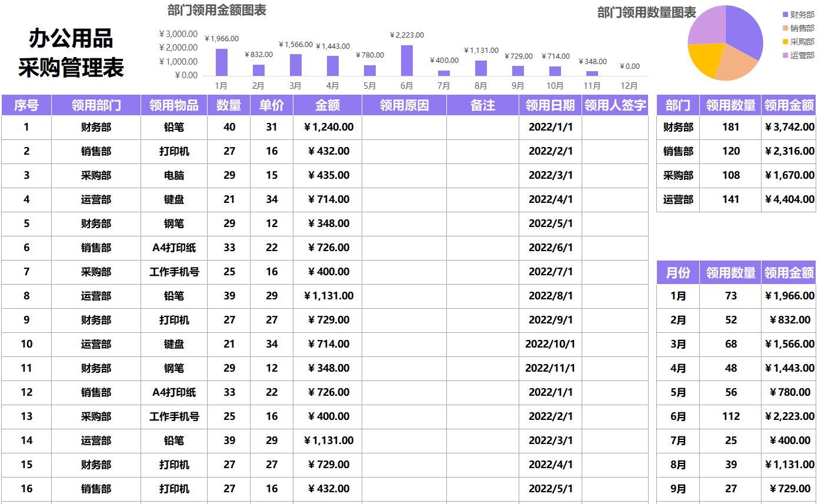The width and height of the screenshot is (818, 504).
Task: Select the ¥3,742.00 财务部 total cell
Action: (789, 127)
